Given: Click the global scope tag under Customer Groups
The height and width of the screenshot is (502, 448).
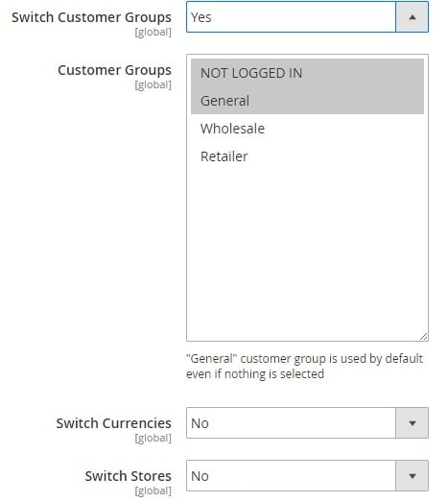Looking at the screenshot, I should (153, 84).
